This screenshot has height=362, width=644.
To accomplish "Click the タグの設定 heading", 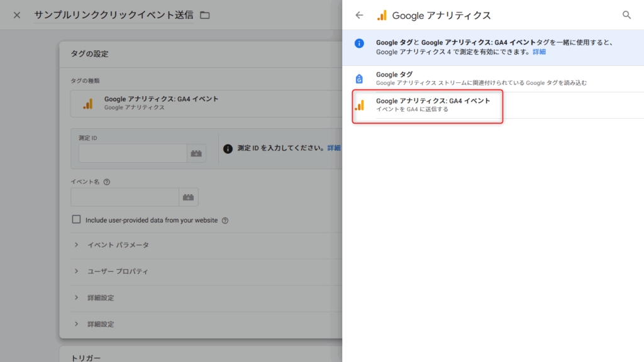I will click(89, 54).
